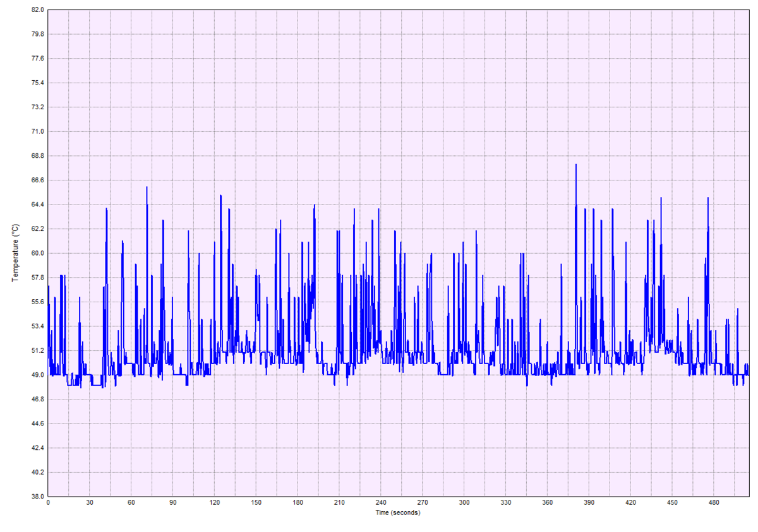Click the 240 seconds tick label
758x532 pixels.
[381, 503]
